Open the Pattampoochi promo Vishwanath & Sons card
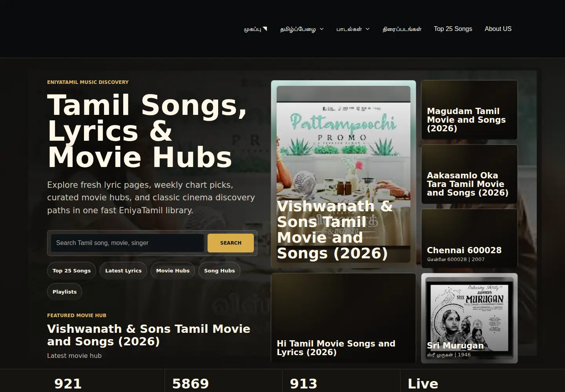The width and height of the screenshot is (565, 392). (343, 174)
